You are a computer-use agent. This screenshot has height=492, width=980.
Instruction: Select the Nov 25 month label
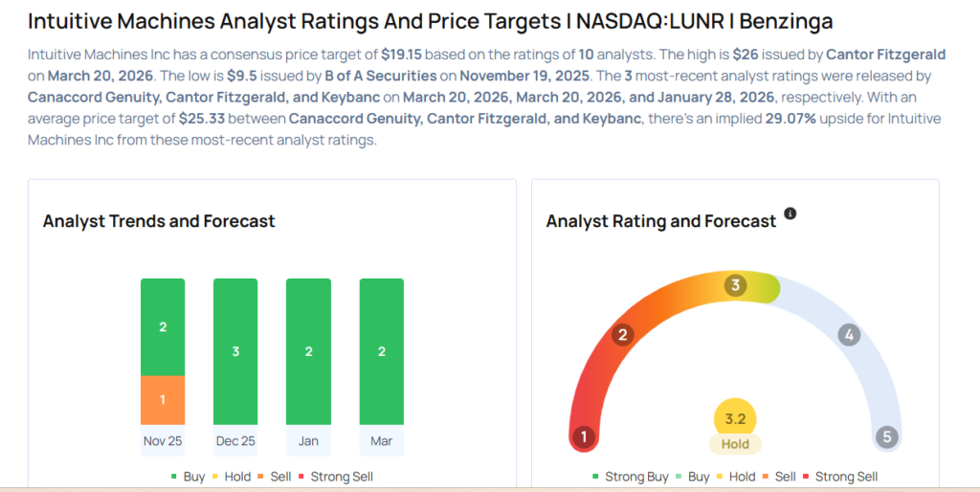click(163, 441)
